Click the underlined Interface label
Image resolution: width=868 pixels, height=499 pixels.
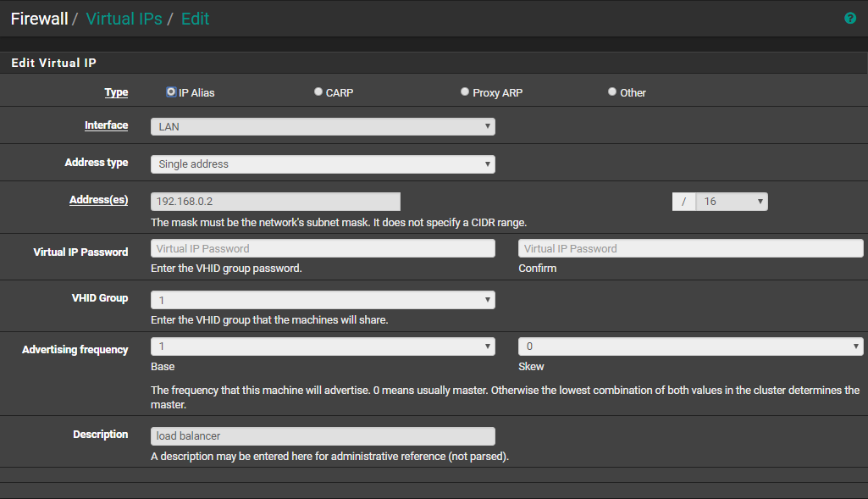pyautogui.click(x=106, y=125)
